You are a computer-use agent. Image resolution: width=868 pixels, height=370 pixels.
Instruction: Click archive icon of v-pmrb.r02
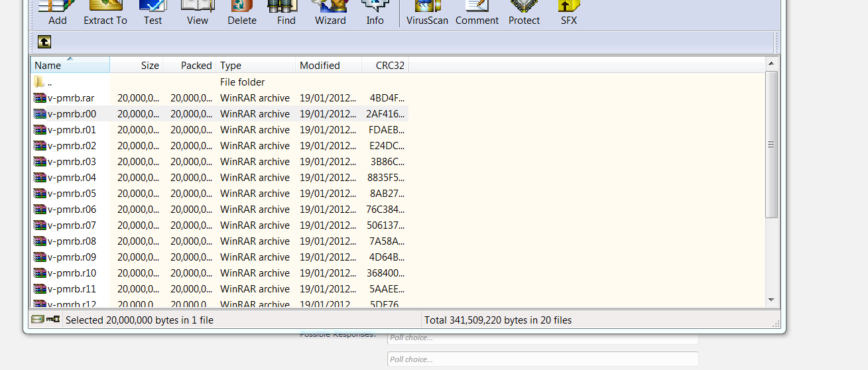[40, 146]
